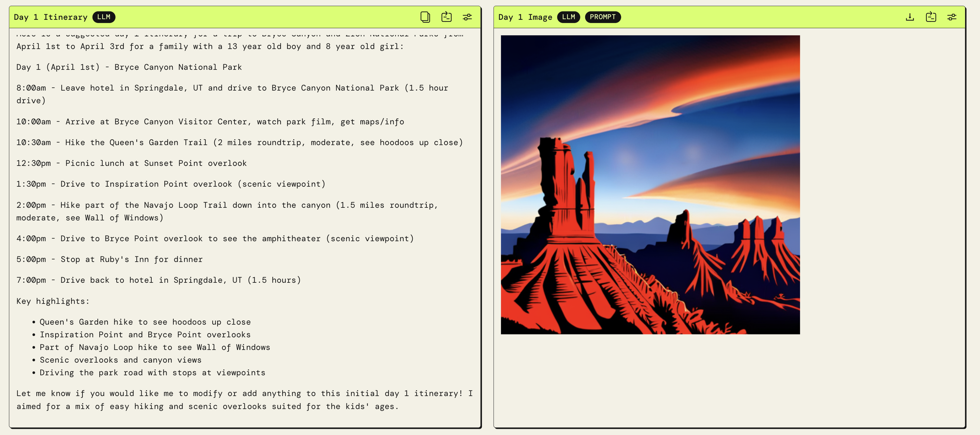Click the 10:30am Queen's Garden Trail line

point(239,143)
